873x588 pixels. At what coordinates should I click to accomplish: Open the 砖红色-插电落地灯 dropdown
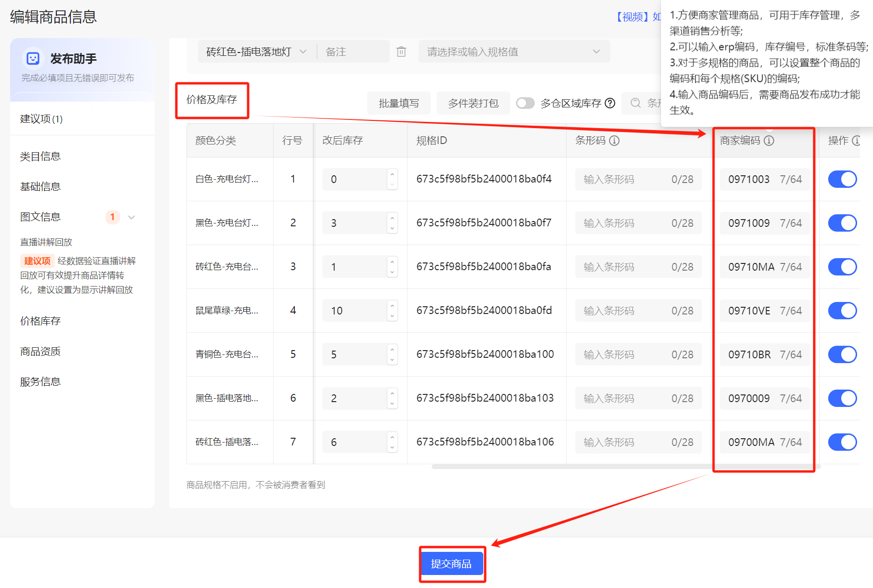(x=257, y=52)
